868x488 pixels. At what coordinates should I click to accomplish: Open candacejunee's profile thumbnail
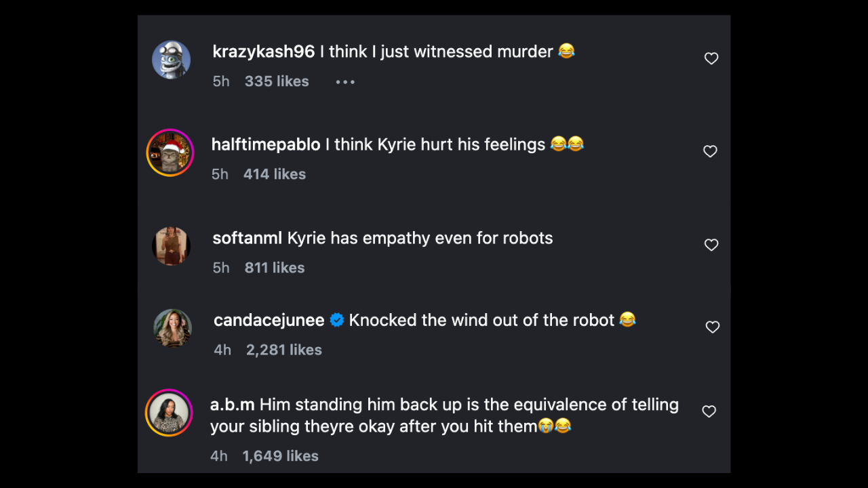click(172, 328)
